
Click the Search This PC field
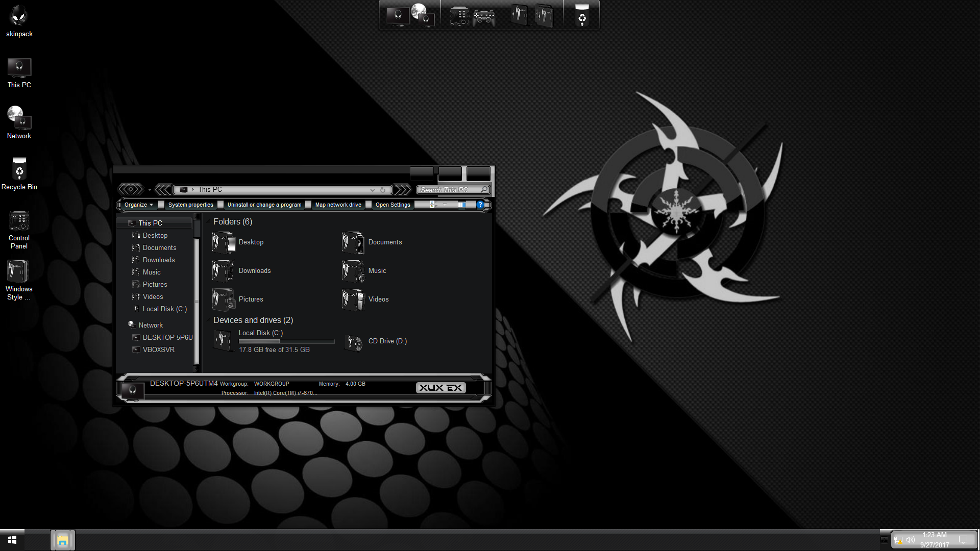pos(448,190)
